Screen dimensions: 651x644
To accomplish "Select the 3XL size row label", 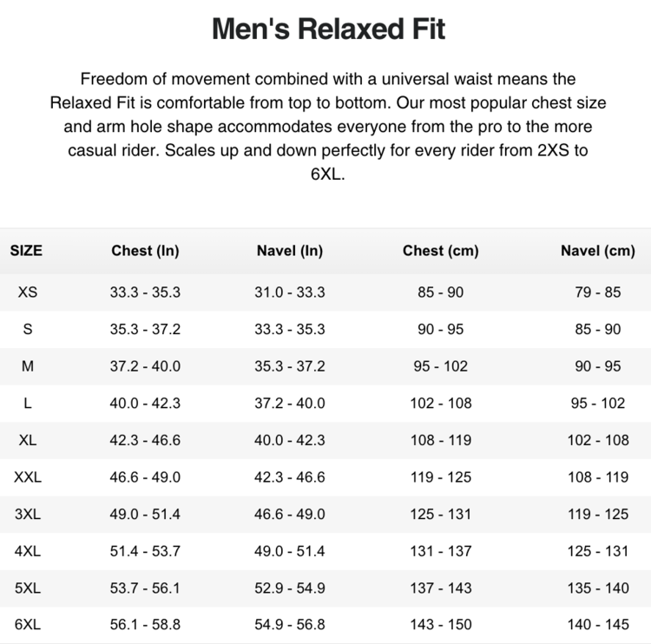I will (x=28, y=514).
